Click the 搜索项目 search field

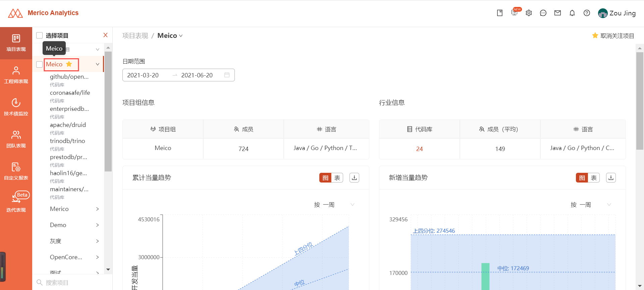click(72, 282)
